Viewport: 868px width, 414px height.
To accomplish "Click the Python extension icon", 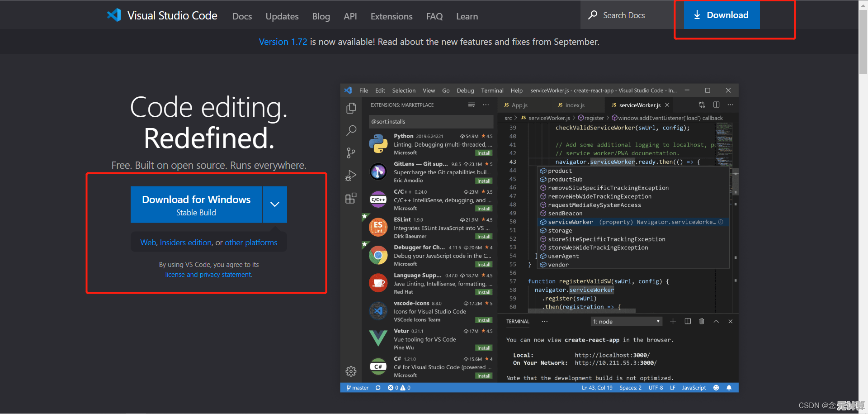I will pos(378,144).
